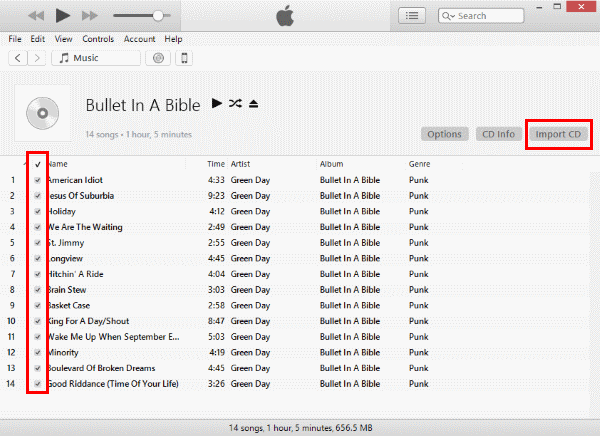
Task: Shuffle the Bullet In A Bible album
Action: pos(235,103)
